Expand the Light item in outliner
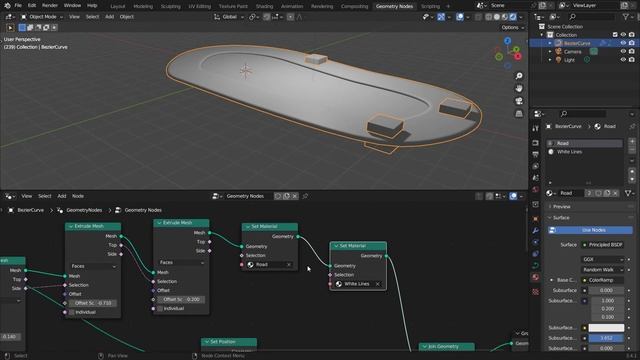Screen dimensions: 640x360 click(x=550, y=60)
